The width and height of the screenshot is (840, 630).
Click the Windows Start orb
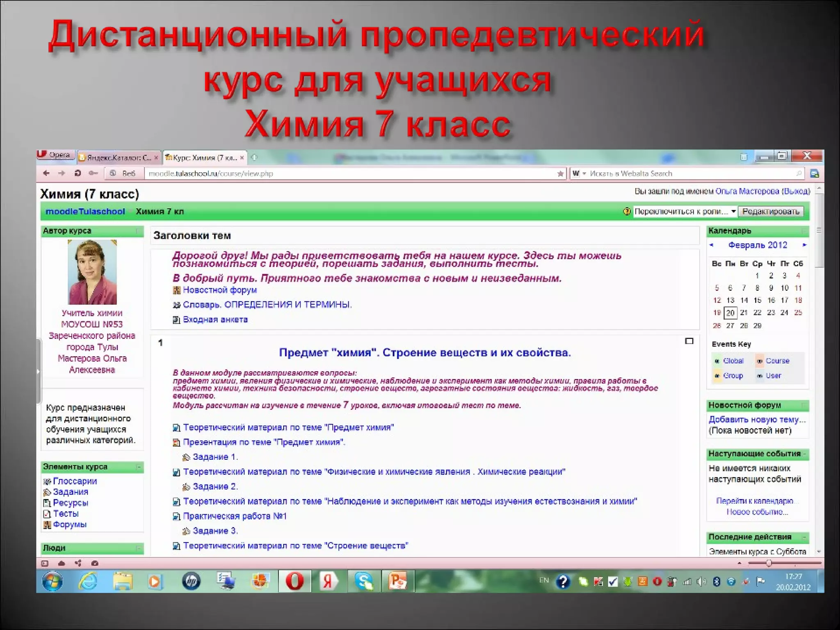coord(52,582)
